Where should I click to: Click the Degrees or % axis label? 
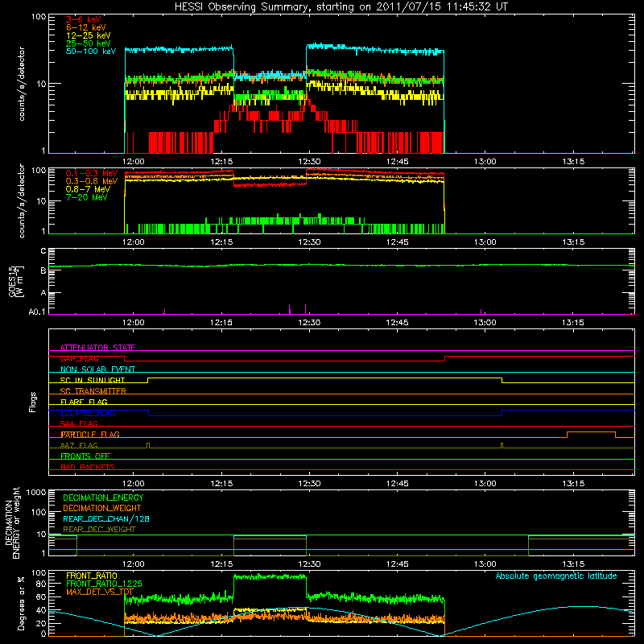point(21,603)
